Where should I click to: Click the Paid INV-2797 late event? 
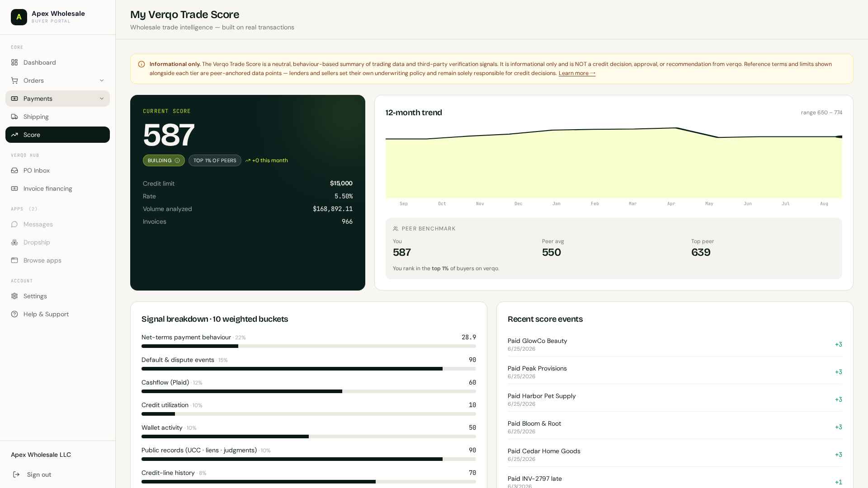click(675, 482)
